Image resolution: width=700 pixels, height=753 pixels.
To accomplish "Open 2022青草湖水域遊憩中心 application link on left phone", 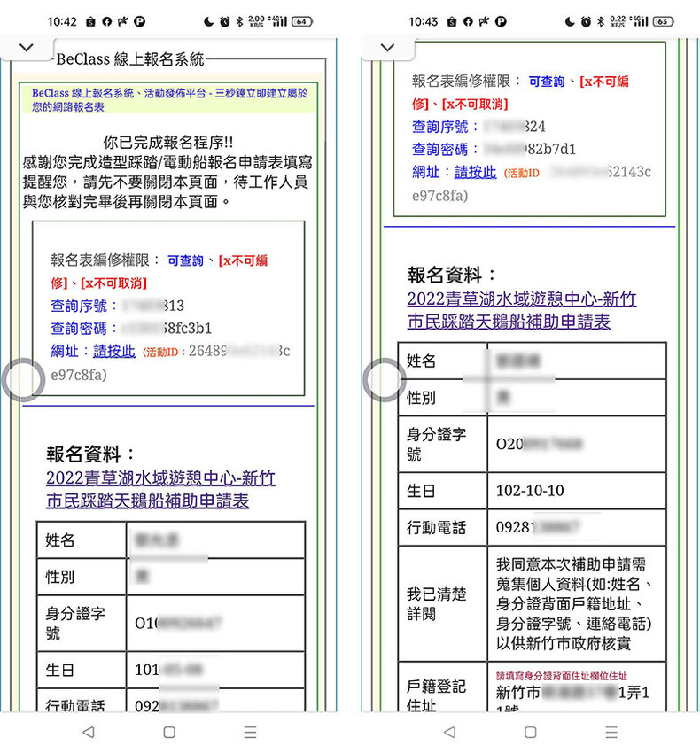I will (160, 489).
